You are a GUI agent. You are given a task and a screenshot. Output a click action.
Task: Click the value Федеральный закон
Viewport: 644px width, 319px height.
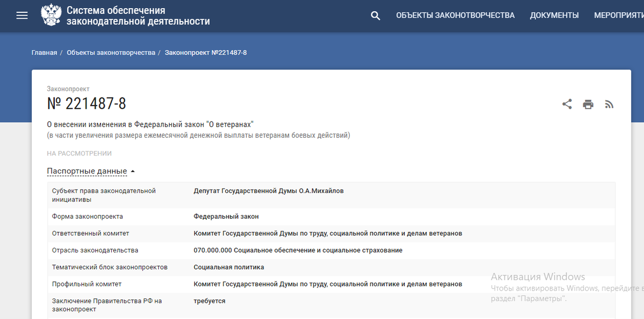(x=226, y=217)
